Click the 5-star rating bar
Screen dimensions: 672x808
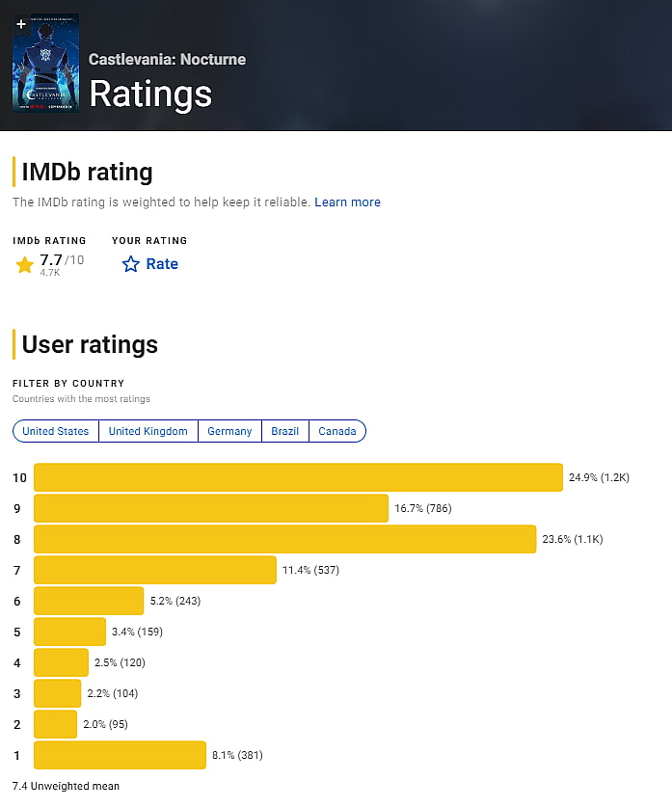[x=69, y=632]
